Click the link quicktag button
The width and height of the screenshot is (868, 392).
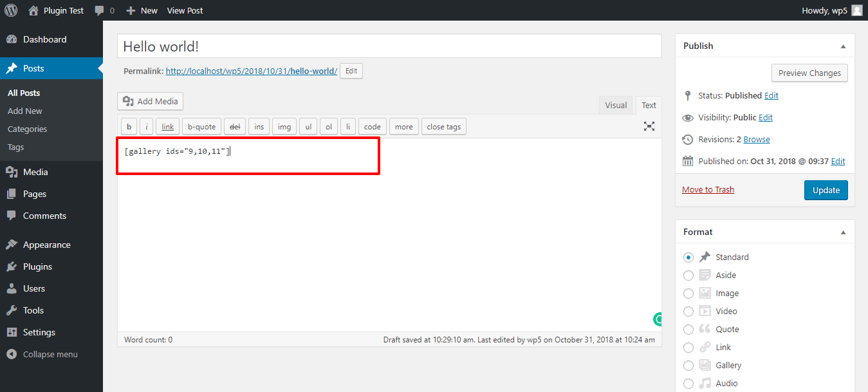pos(168,127)
